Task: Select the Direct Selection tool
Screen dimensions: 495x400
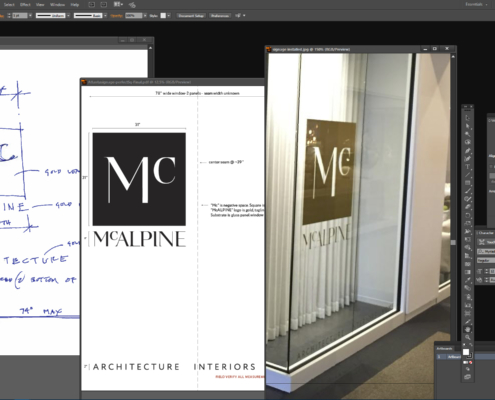Action: coord(468,126)
